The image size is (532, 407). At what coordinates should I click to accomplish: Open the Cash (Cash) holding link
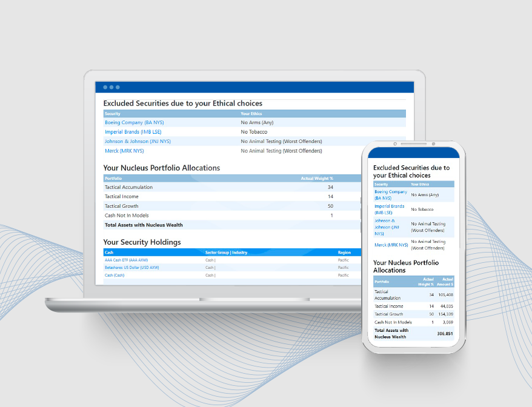115,276
